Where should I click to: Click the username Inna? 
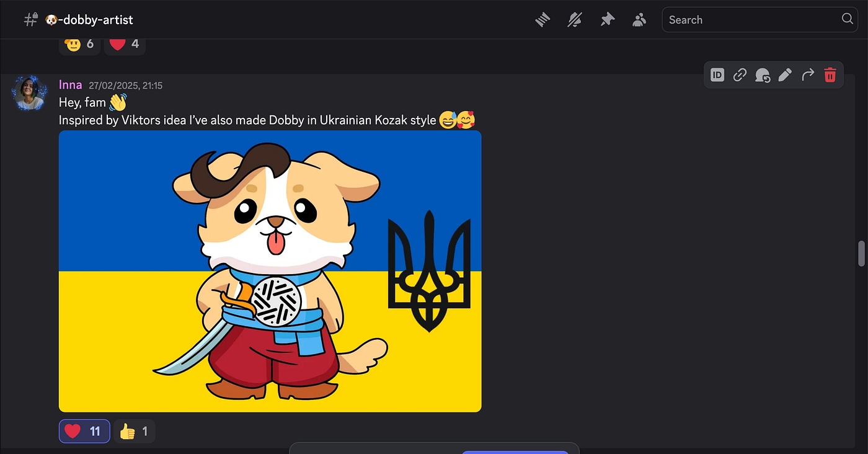[x=70, y=85]
